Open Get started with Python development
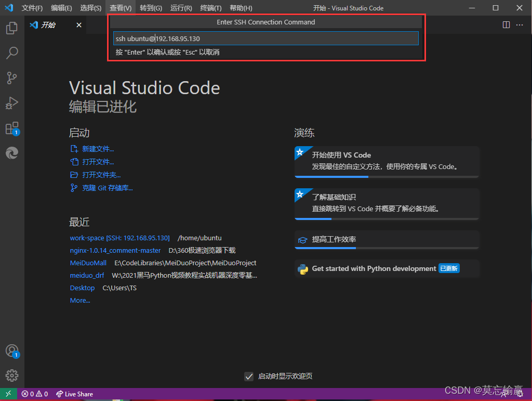The width and height of the screenshot is (532, 401). pos(387,268)
